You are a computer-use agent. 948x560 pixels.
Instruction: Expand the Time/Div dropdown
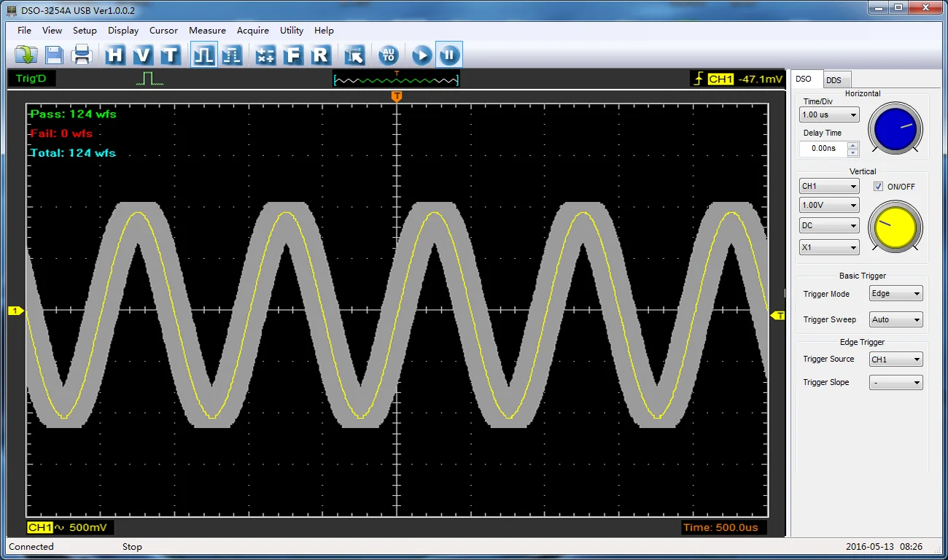coord(829,114)
